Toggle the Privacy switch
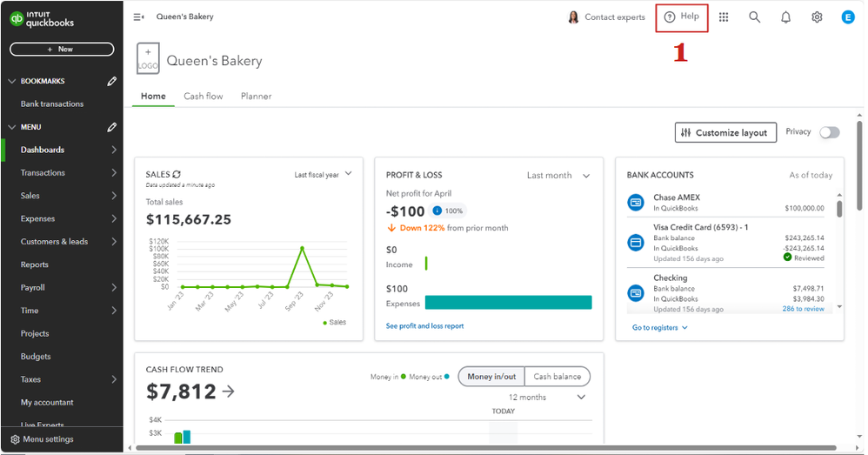 830,132
